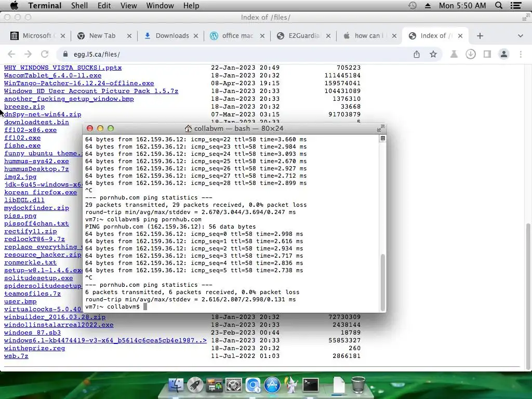
Task: Open ronmerkle.txt link
Action: coord(31,262)
